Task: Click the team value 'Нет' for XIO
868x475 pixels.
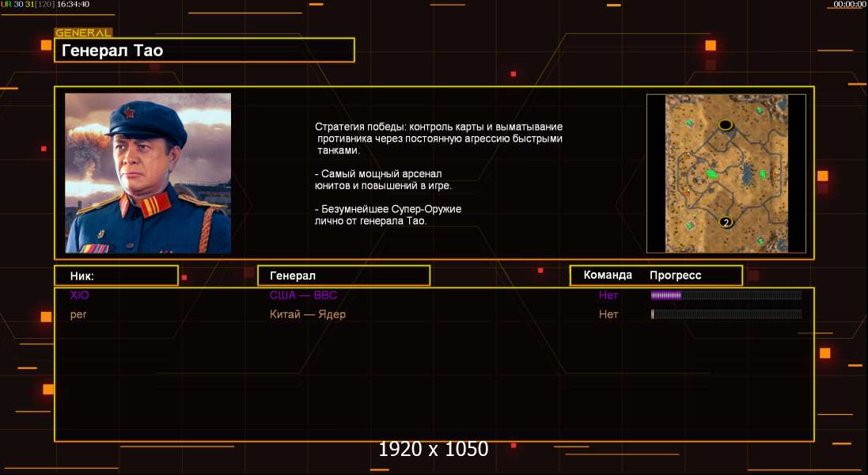Action: (608, 295)
